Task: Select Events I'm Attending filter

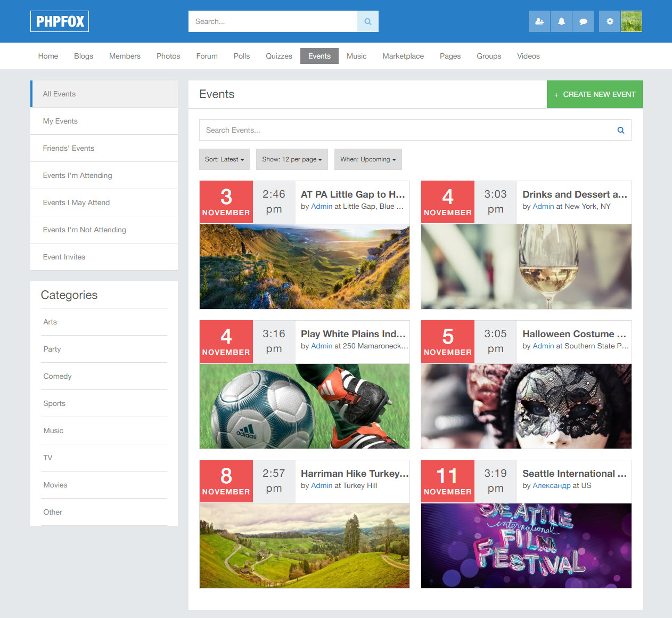Action: click(77, 175)
